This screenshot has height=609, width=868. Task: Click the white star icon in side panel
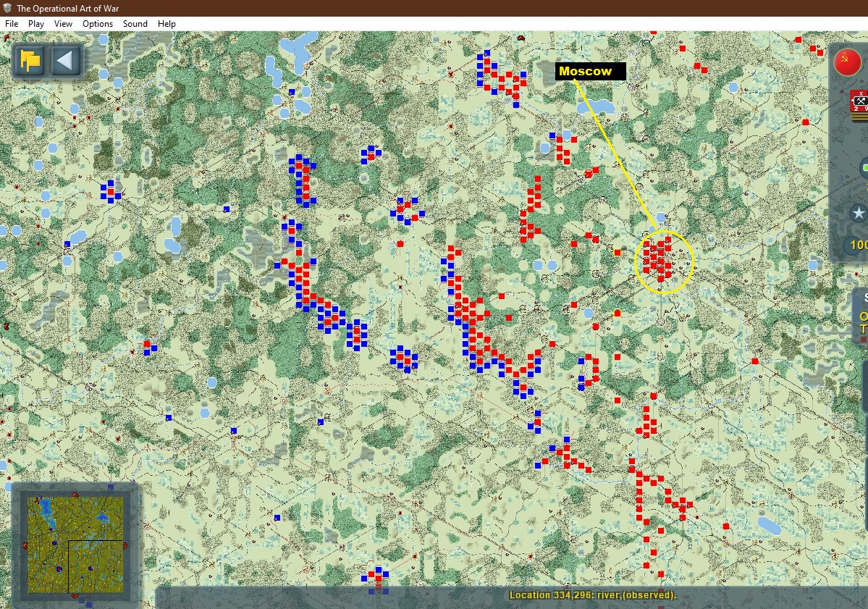click(x=858, y=213)
